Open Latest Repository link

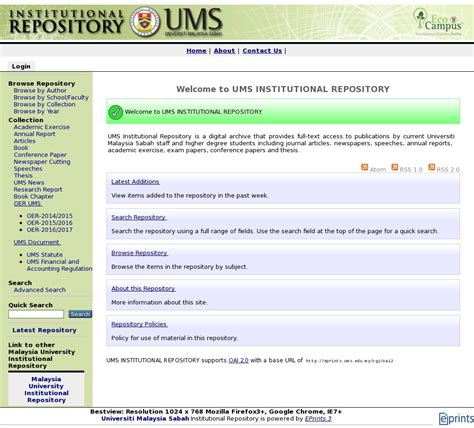[44, 330]
